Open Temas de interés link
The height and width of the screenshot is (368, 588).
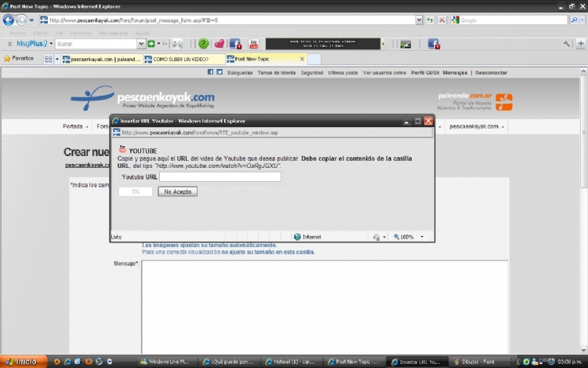[x=277, y=73]
